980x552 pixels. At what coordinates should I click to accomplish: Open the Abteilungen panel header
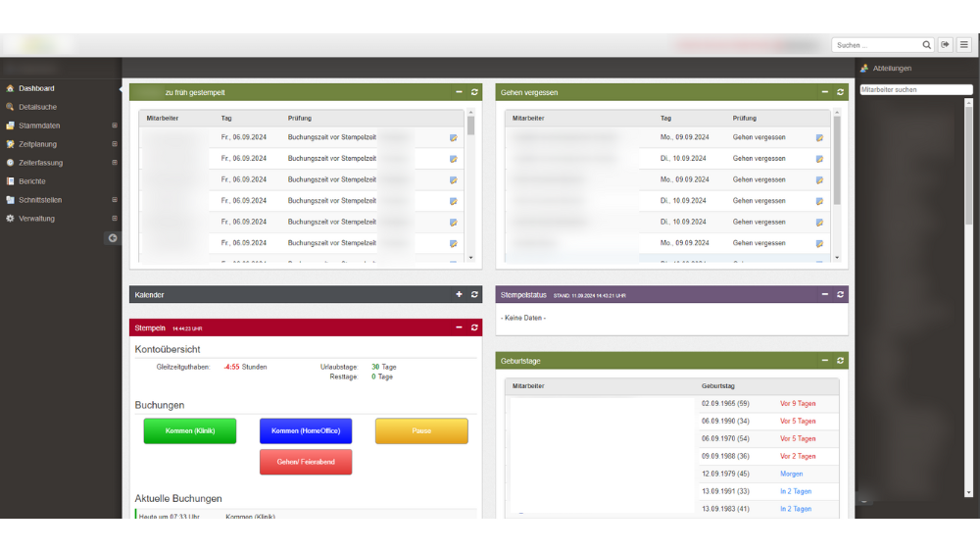pyautogui.click(x=892, y=68)
